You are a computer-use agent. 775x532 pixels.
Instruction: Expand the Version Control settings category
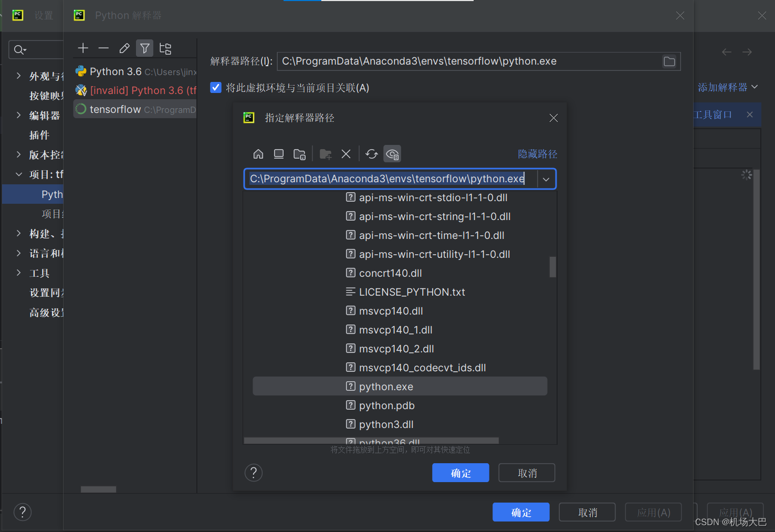click(19, 154)
